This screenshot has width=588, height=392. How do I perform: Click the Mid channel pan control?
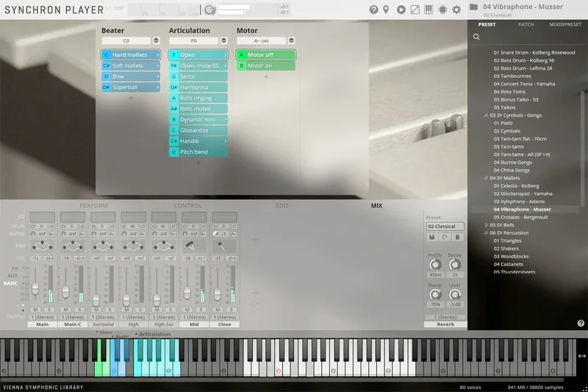pyautogui.click(x=194, y=246)
